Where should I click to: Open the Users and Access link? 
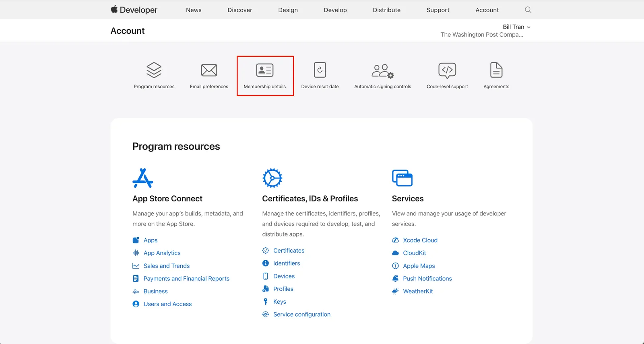(168, 304)
